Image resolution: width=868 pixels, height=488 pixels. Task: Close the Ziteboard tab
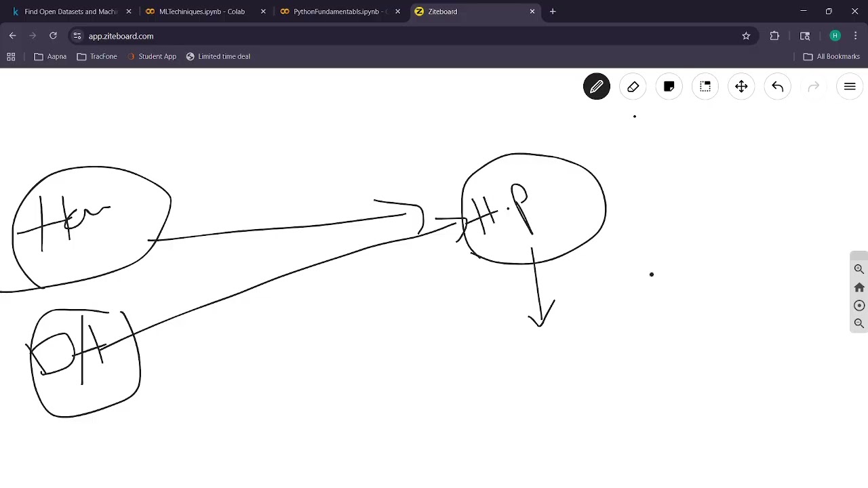click(x=532, y=12)
